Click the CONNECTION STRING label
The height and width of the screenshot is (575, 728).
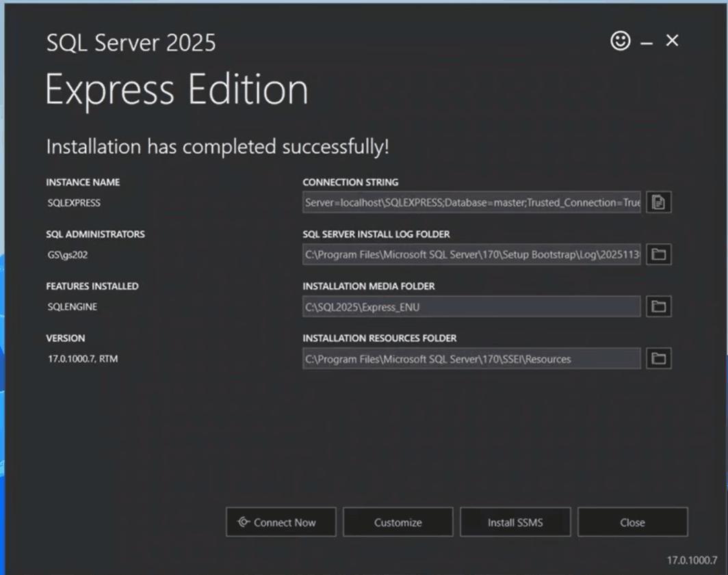pyautogui.click(x=350, y=183)
